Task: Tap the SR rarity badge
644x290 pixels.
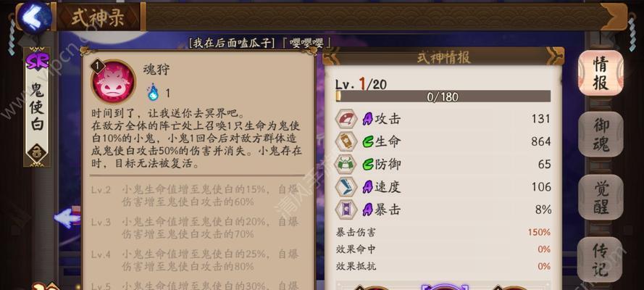Action: click(38, 61)
